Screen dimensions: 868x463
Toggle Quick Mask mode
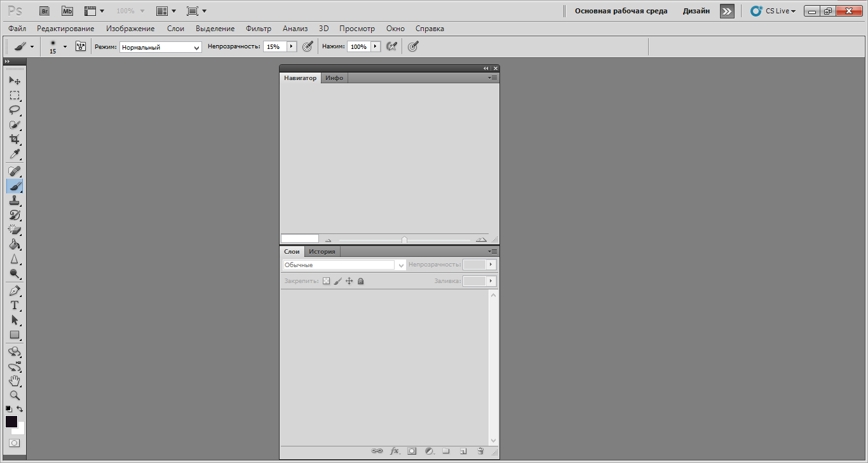tap(14, 443)
